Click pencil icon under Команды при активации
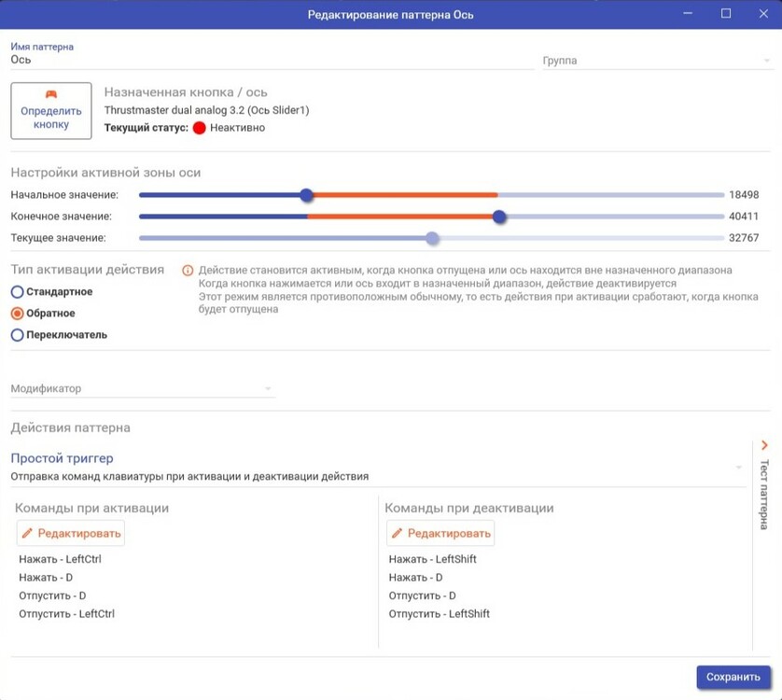The height and width of the screenshot is (700, 782). click(27, 534)
